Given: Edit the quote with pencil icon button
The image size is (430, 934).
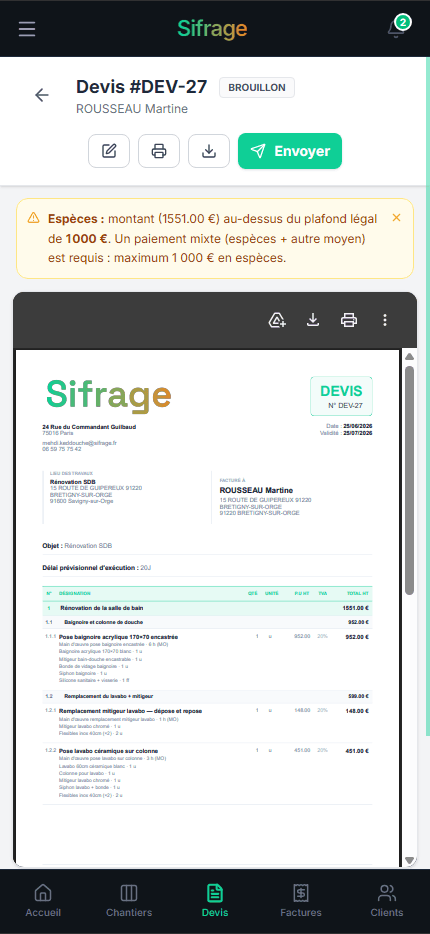Looking at the screenshot, I should click(109, 151).
